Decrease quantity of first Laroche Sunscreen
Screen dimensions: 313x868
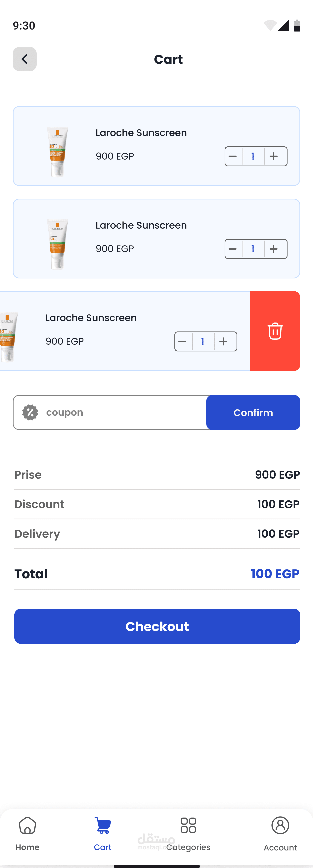[233, 156]
